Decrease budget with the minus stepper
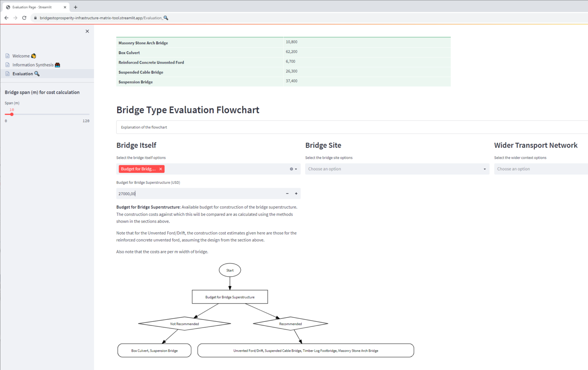 (287, 194)
